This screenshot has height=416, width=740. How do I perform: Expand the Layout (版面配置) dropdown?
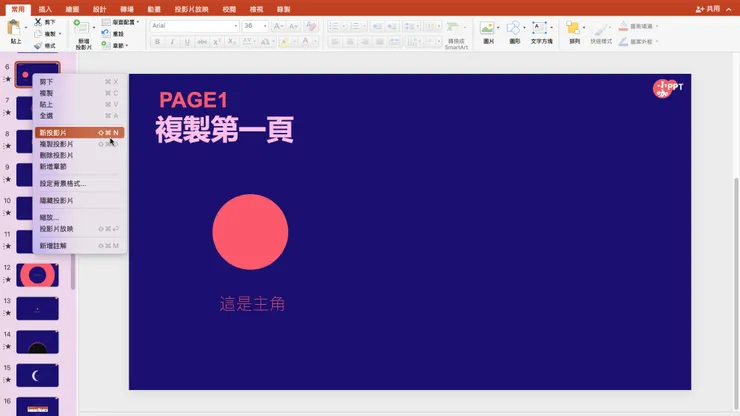click(x=137, y=22)
